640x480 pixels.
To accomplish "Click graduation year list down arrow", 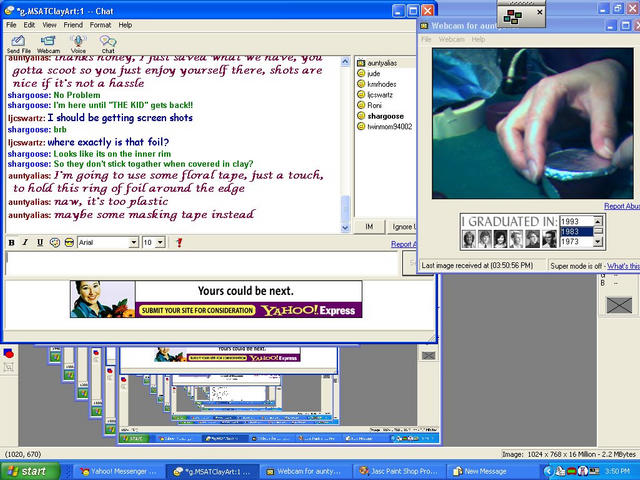I will [x=598, y=242].
